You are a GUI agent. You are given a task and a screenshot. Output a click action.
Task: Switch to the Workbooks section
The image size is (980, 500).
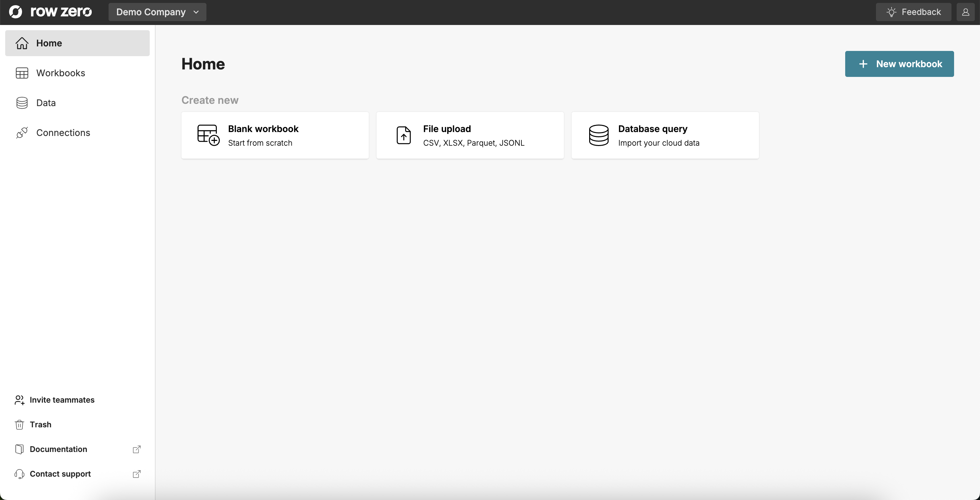point(61,73)
